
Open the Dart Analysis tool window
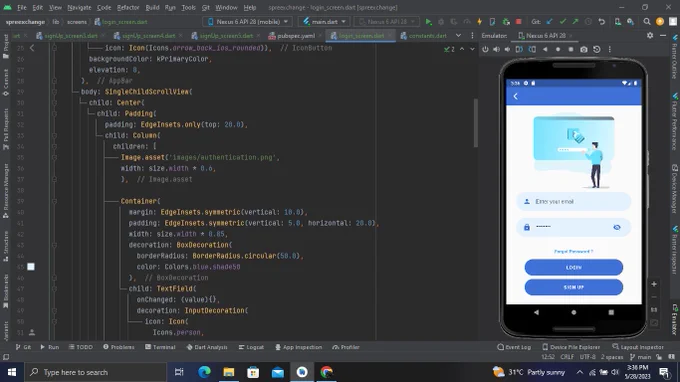click(207, 347)
